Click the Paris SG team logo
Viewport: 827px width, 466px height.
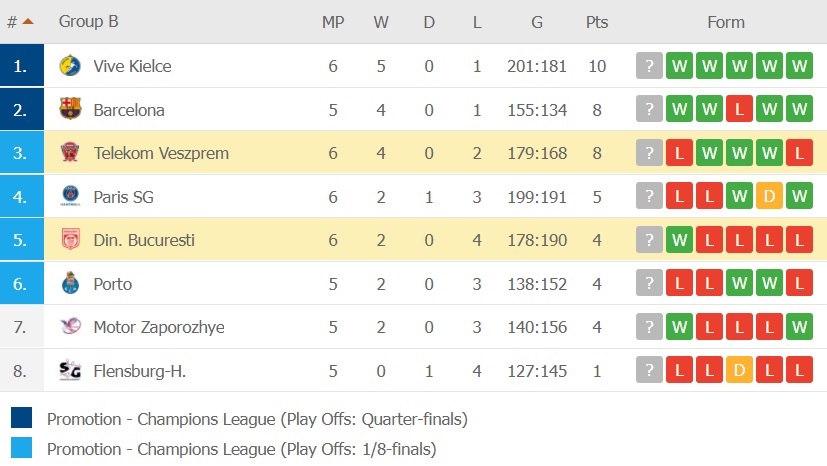[x=70, y=196]
